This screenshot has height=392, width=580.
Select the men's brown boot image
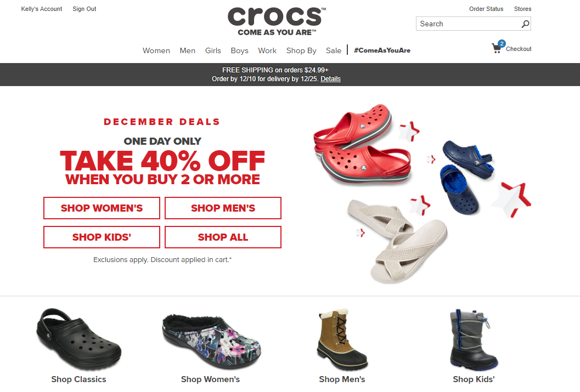[x=342, y=340]
